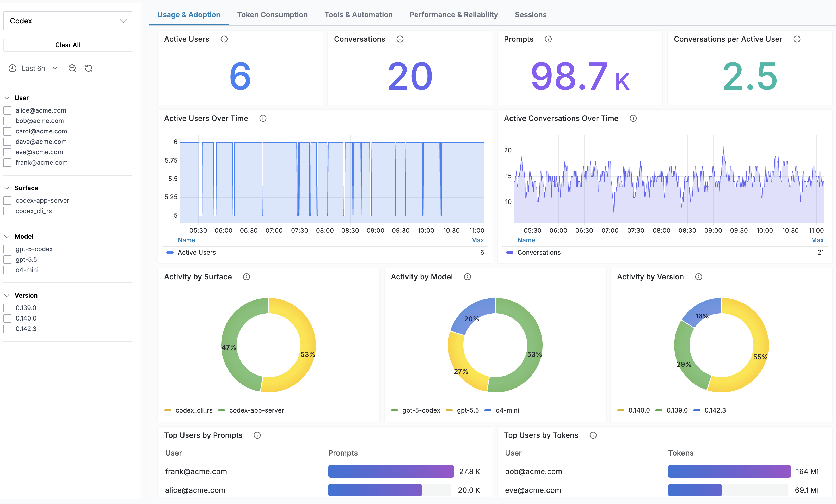836x504 pixels.
Task: Open info icon next to Conversations card
Action: pos(400,39)
